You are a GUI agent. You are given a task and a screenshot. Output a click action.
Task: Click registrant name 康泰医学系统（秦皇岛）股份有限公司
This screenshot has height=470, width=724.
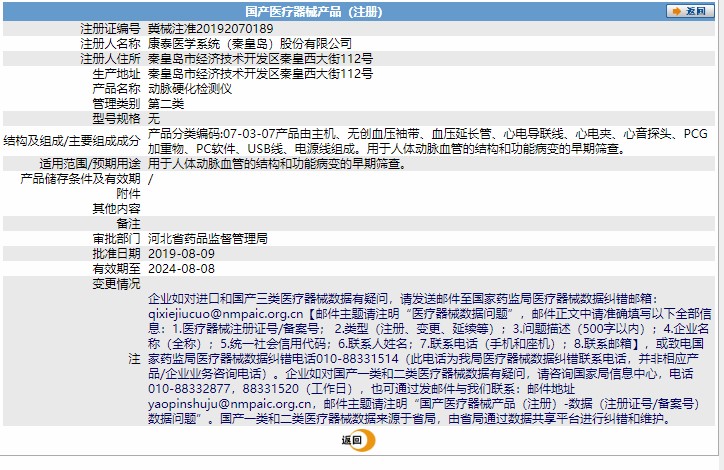coord(250,44)
